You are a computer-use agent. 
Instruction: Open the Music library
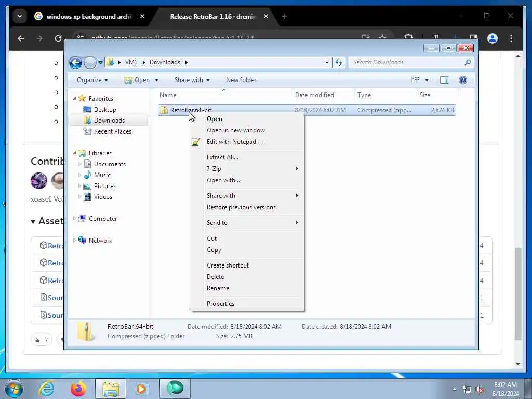102,175
